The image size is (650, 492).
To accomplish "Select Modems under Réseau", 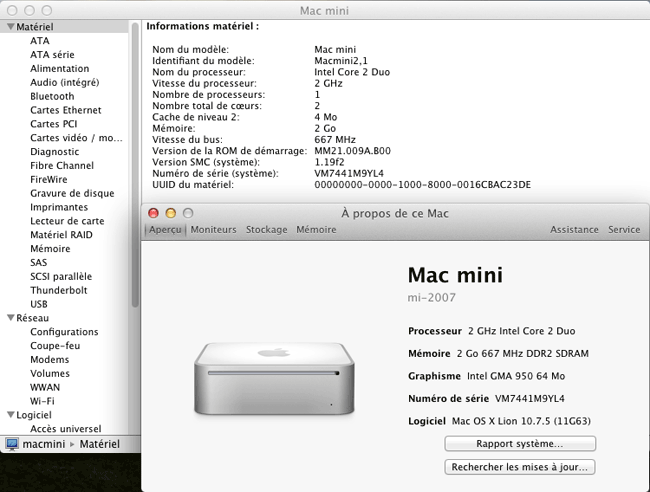I will [x=49, y=360].
